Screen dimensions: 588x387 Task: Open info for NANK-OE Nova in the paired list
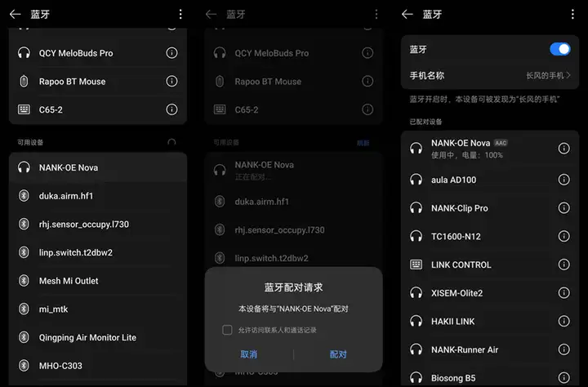click(563, 149)
